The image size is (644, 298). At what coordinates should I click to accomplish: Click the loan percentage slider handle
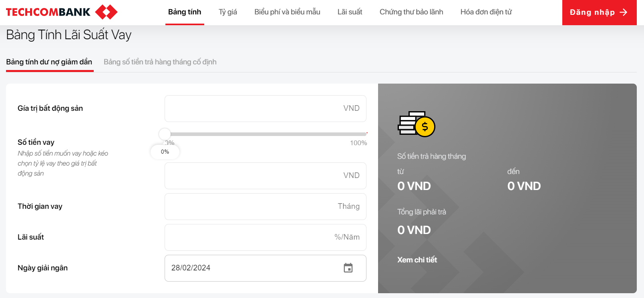pyautogui.click(x=165, y=134)
